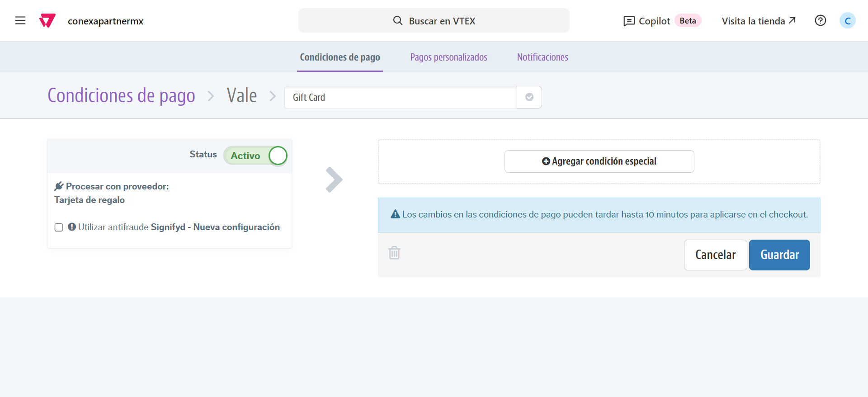Screen dimensions: 868x397
Task: Focus the Buscar en VTEX search bar
Action: [x=434, y=21]
